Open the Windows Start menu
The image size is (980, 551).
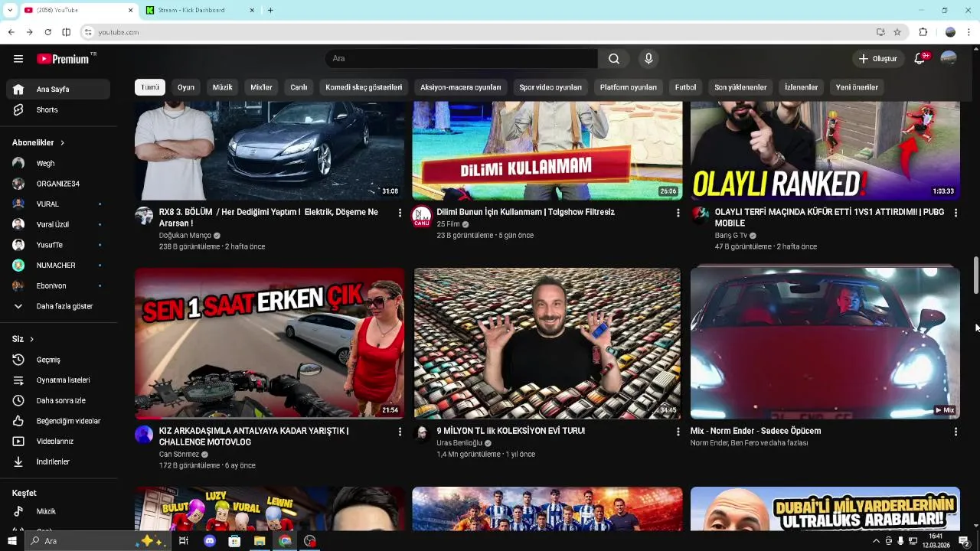(11, 541)
